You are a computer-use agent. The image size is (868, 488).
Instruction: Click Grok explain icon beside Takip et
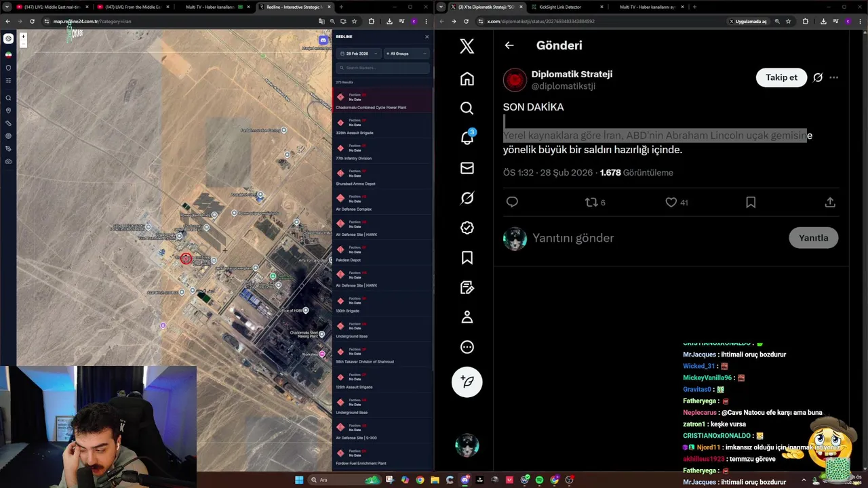818,77
